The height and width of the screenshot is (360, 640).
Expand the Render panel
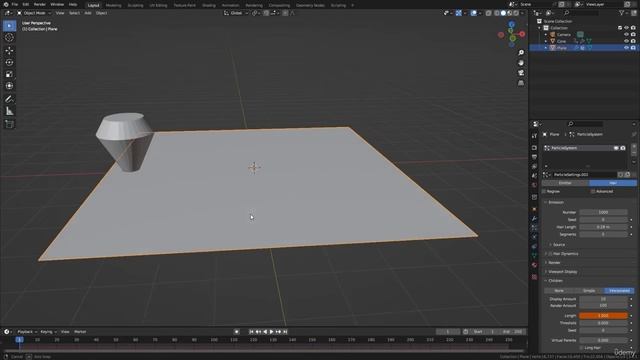(554, 263)
